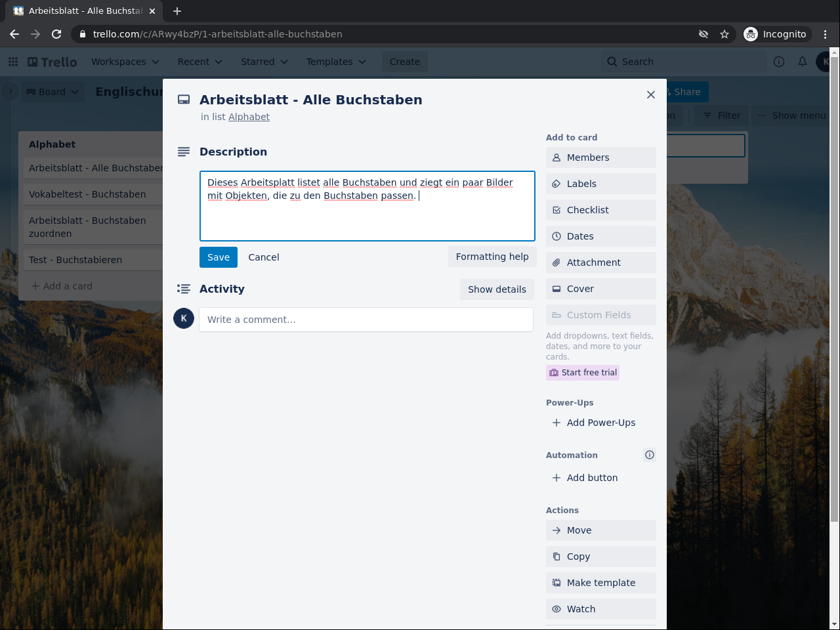Move the card via Actions
The height and width of the screenshot is (630, 840).
(601, 530)
